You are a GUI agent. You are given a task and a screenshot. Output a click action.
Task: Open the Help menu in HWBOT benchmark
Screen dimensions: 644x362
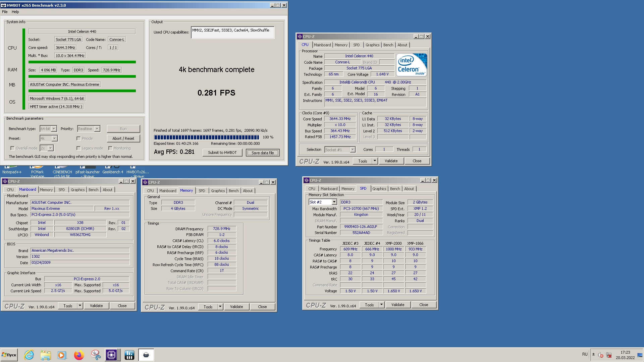pos(15,12)
